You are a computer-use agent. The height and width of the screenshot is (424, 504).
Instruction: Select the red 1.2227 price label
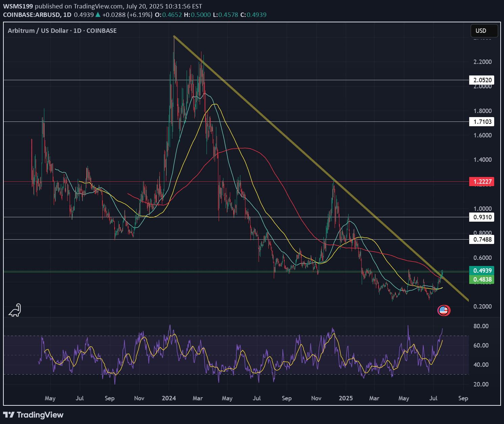point(482,182)
